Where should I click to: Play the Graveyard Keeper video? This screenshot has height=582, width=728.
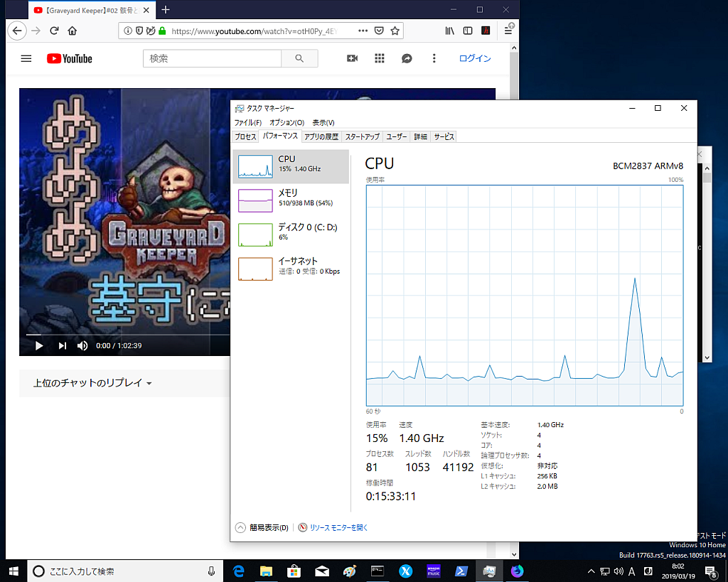click(39, 346)
